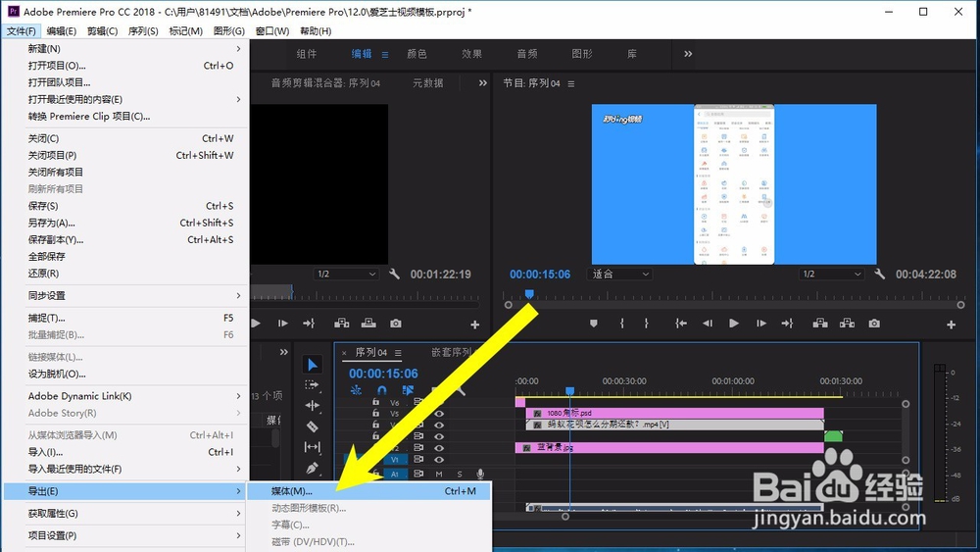Image resolution: width=980 pixels, height=552 pixels.
Task: Toggle track lock on V6
Action: click(375, 402)
